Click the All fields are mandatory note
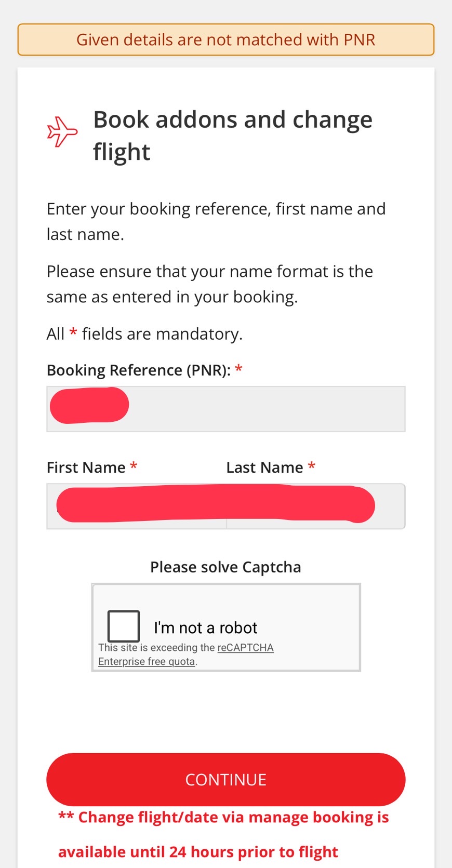Screen dimensions: 452x868 pyautogui.click(x=144, y=333)
